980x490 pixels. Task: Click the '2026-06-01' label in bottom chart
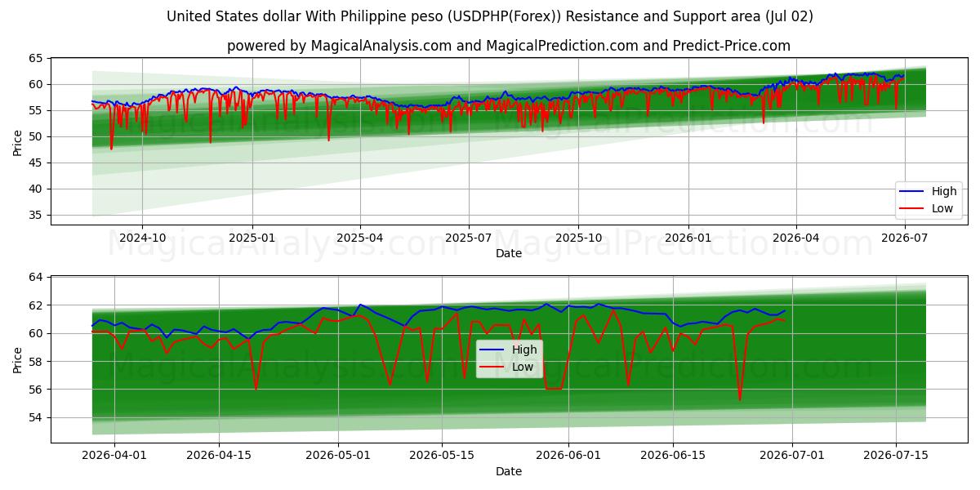[568, 456]
